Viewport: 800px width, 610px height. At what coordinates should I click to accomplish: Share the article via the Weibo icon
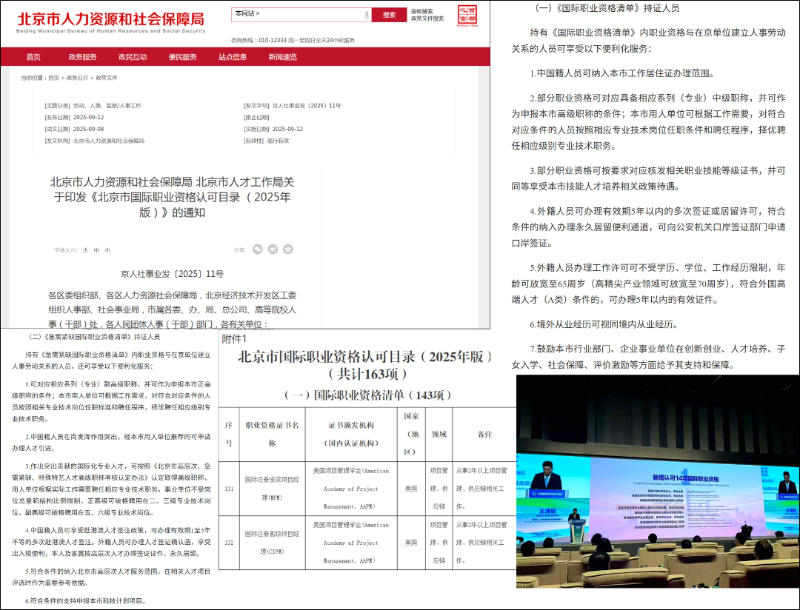(272, 250)
